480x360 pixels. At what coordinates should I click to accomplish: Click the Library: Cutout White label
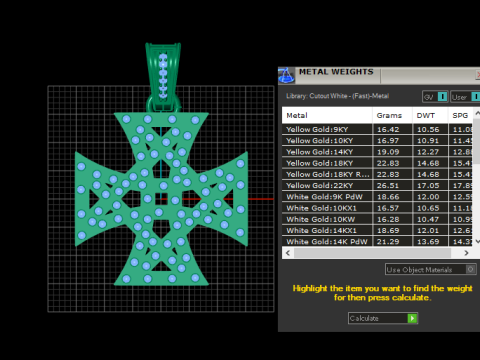[x=337, y=96]
